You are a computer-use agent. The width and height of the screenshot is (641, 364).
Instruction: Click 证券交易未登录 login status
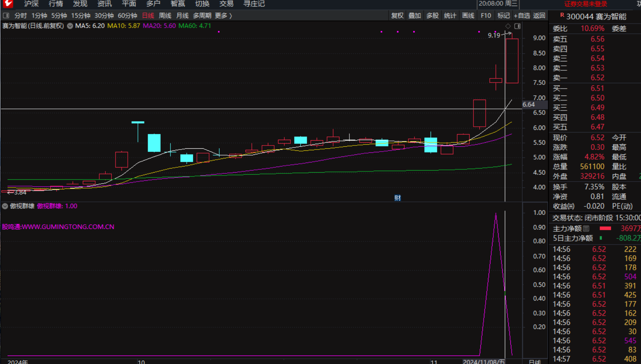coord(585,4)
